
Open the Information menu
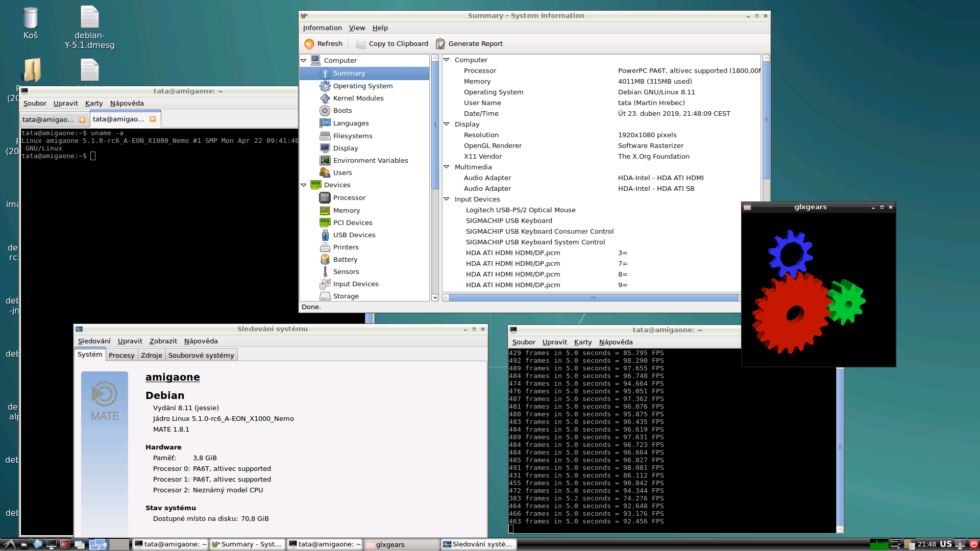[x=322, y=28]
